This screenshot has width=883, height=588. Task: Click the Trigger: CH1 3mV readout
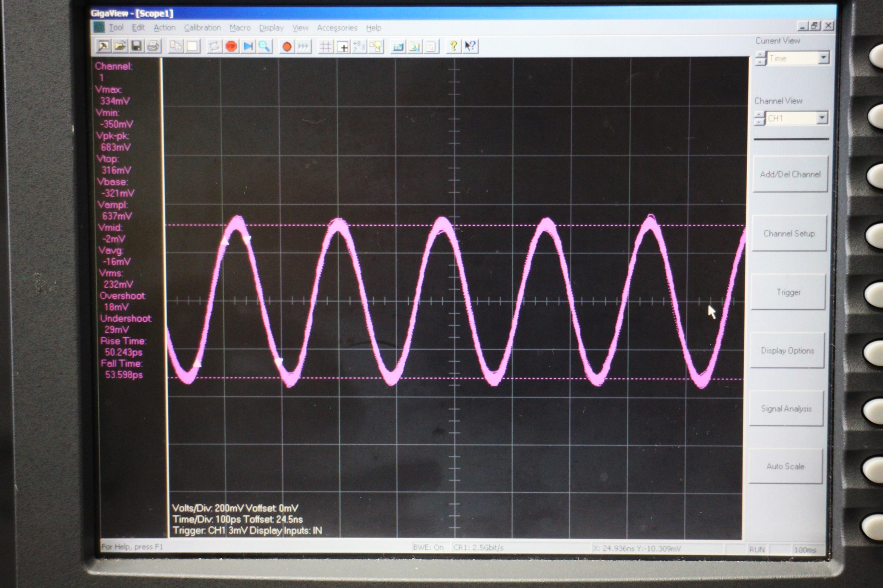point(210,531)
